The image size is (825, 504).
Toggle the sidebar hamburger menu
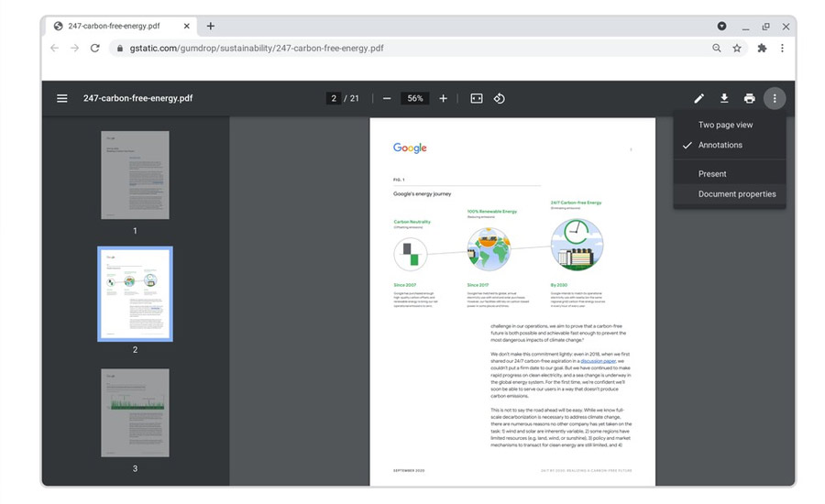tap(62, 98)
